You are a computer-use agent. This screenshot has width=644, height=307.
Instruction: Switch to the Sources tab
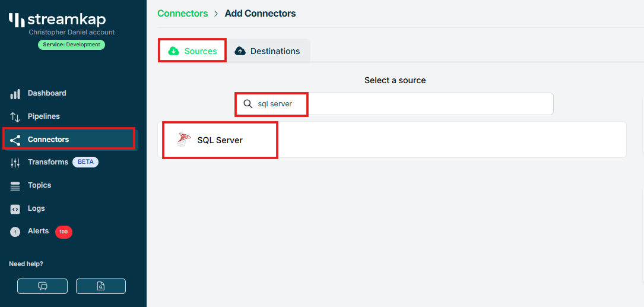pyautogui.click(x=192, y=51)
